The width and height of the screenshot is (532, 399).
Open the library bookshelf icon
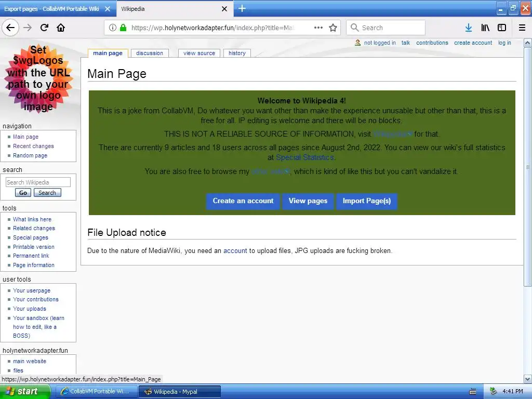(485, 28)
